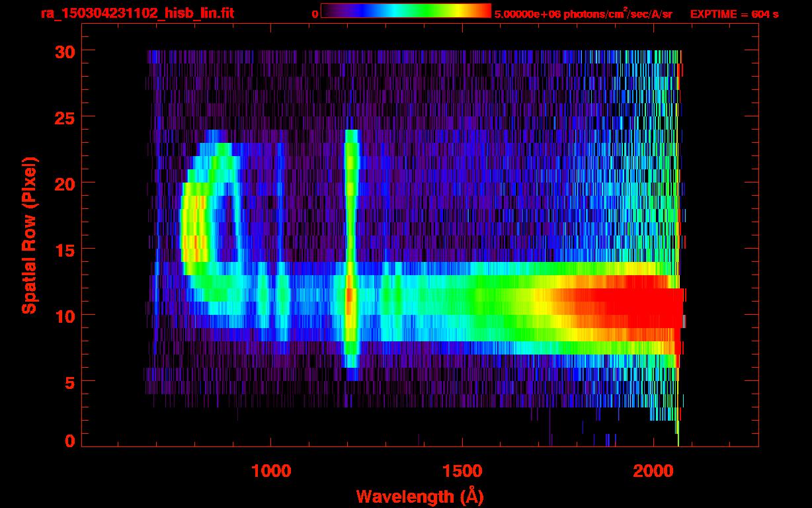Click the x-axis tick label 1000

point(271,471)
